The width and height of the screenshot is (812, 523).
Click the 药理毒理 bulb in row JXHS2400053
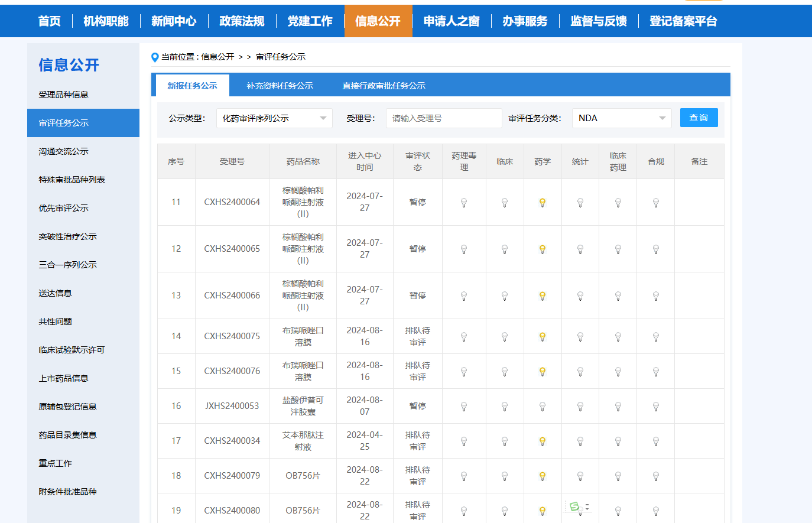(x=464, y=407)
